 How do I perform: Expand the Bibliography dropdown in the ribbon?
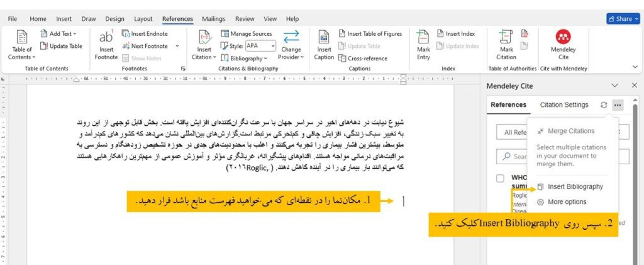tap(244, 59)
